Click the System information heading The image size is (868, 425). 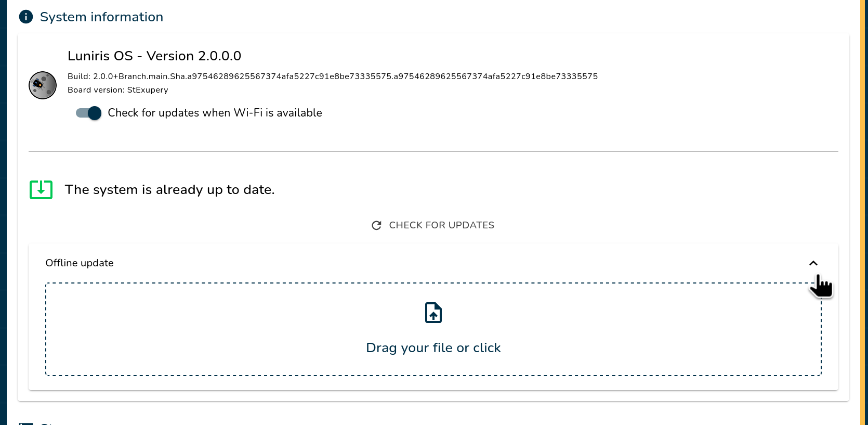[x=101, y=17]
